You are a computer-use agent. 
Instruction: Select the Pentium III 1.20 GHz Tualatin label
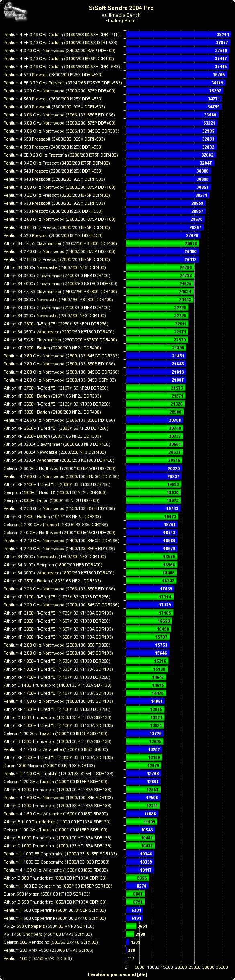59,774
